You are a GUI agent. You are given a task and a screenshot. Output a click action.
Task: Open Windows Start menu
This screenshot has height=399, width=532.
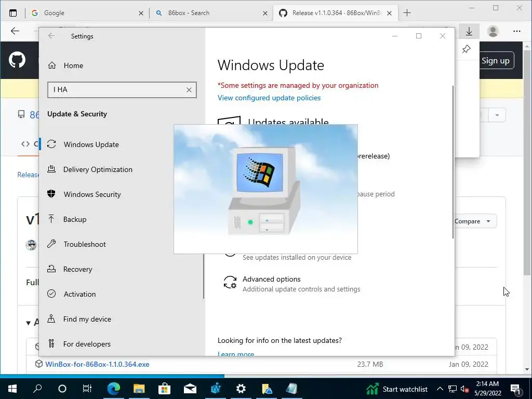tap(12, 389)
